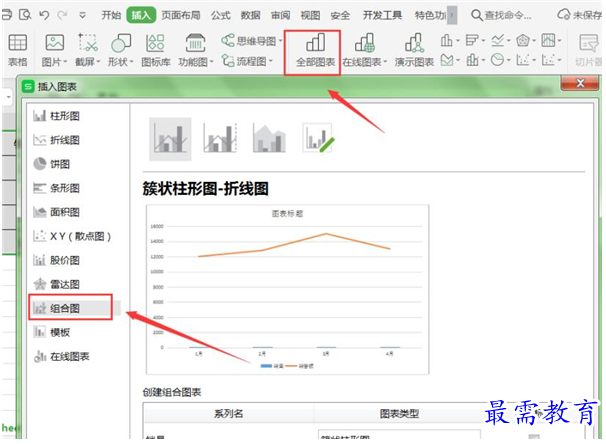Image resolution: width=606 pixels, height=444 pixels.
Task: Switch to the 数据 ribbon tab
Action: point(250,15)
